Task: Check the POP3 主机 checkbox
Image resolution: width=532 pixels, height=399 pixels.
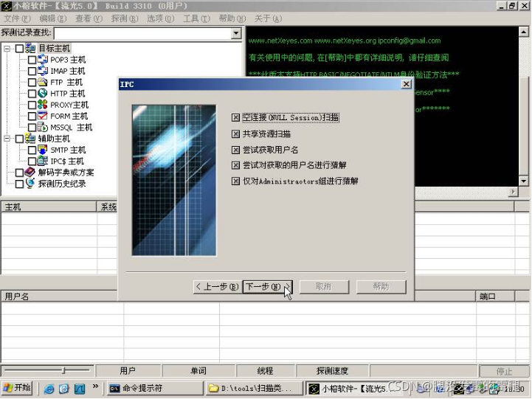Action: (x=32, y=60)
